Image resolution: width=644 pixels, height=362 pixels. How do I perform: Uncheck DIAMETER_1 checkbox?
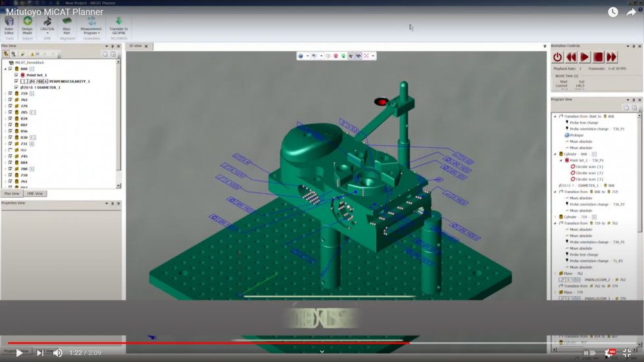(x=16, y=87)
